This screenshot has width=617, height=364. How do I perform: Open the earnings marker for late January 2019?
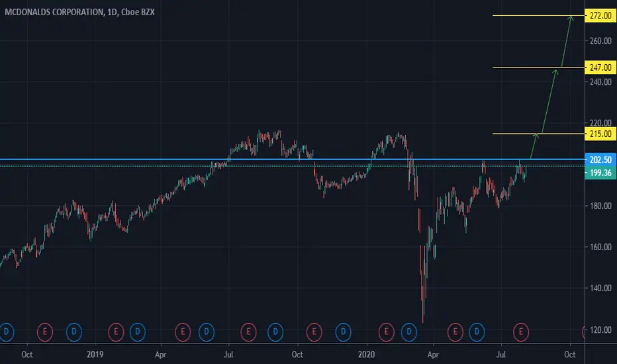click(x=116, y=332)
